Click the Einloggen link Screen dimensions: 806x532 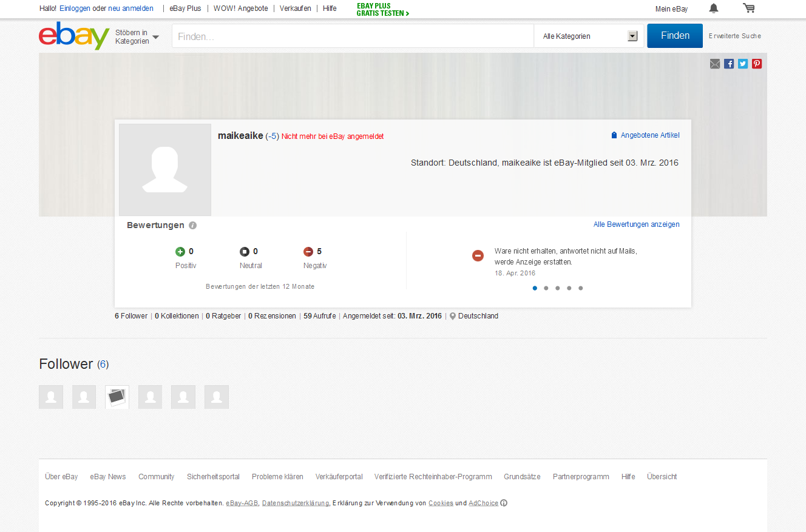pyautogui.click(x=75, y=8)
